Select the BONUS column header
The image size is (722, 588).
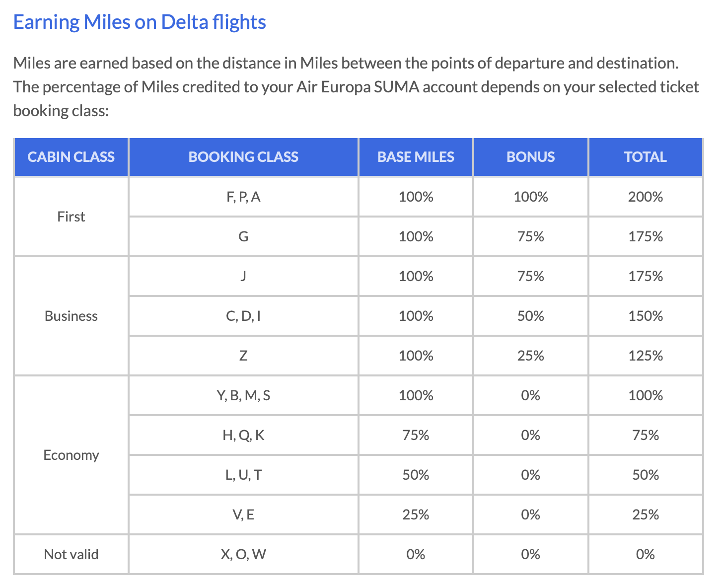click(530, 157)
